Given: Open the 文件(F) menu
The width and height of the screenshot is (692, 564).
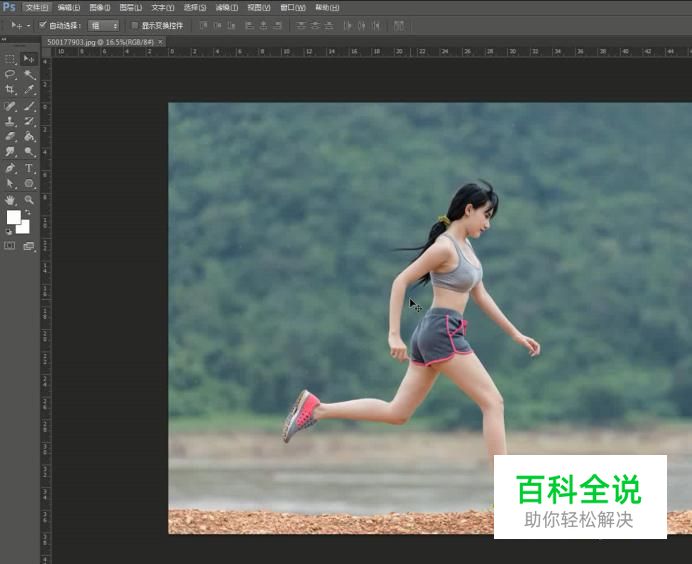Looking at the screenshot, I should 37,8.
